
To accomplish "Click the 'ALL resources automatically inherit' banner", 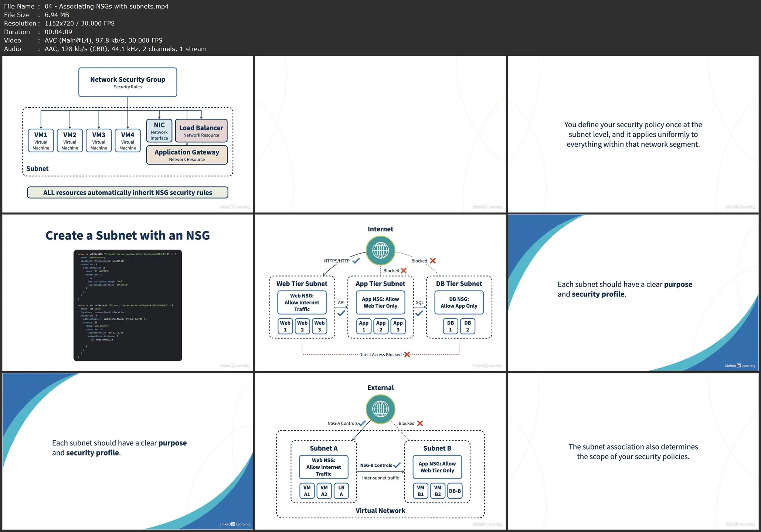I will 128,193.
